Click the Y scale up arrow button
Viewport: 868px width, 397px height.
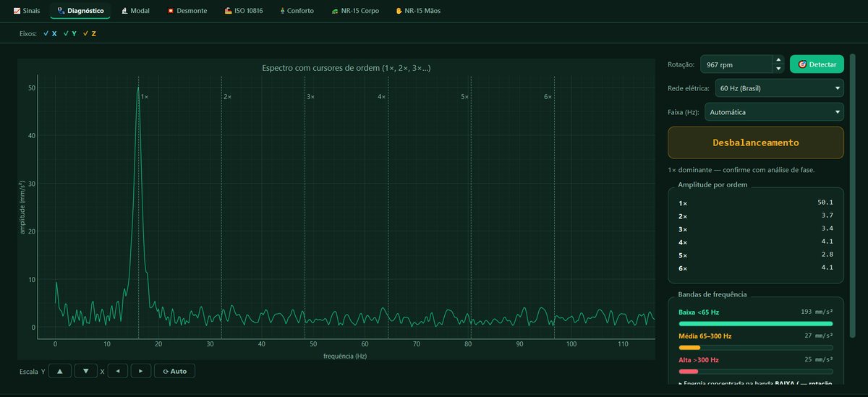point(59,371)
